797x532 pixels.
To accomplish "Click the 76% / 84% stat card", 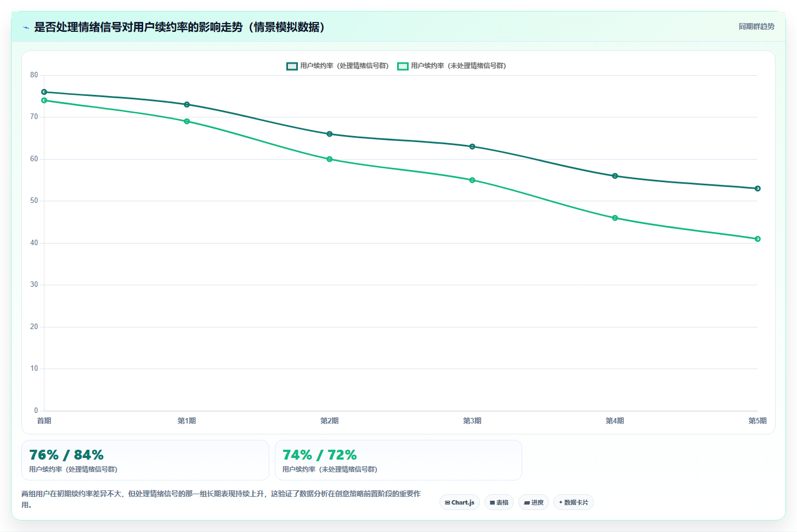I will coord(145,460).
